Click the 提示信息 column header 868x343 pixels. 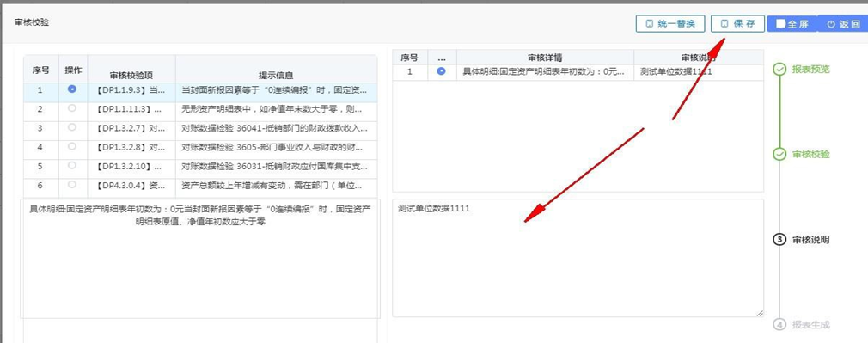(276, 75)
